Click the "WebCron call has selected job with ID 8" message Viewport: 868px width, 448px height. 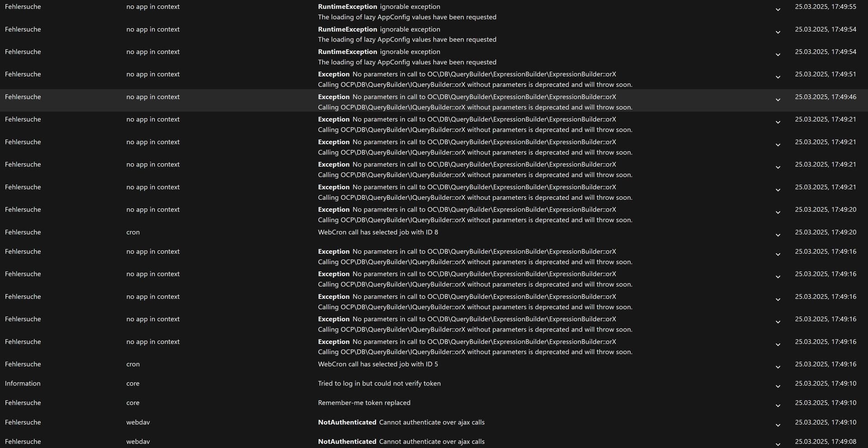click(x=377, y=232)
